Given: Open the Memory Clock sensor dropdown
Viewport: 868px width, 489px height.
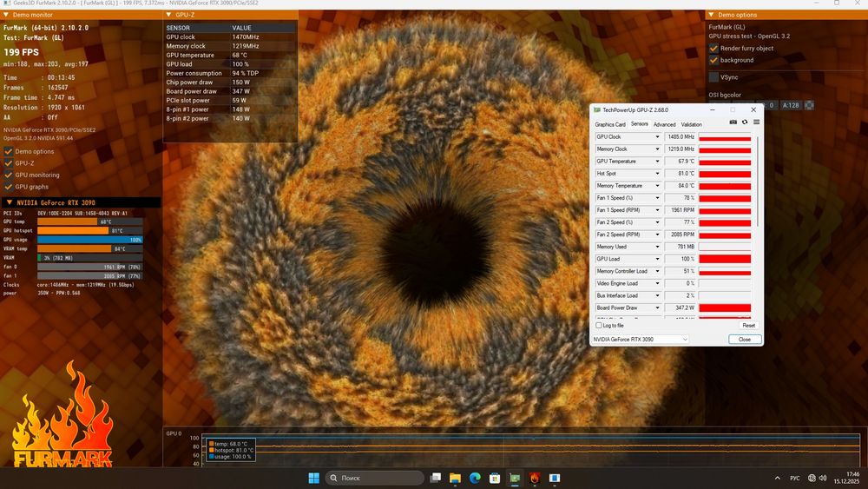Looking at the screenshot, I should click(657, 149).
